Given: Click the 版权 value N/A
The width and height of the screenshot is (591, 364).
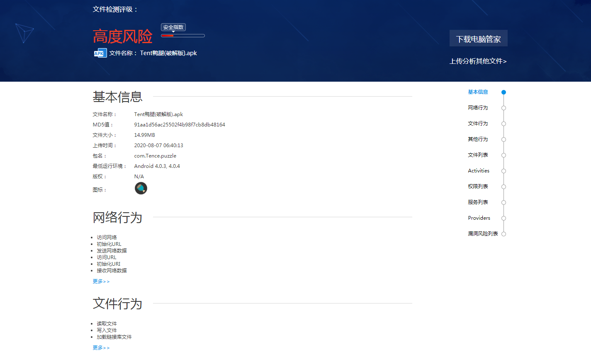Looking at the screenshot, I should [139, 177].
